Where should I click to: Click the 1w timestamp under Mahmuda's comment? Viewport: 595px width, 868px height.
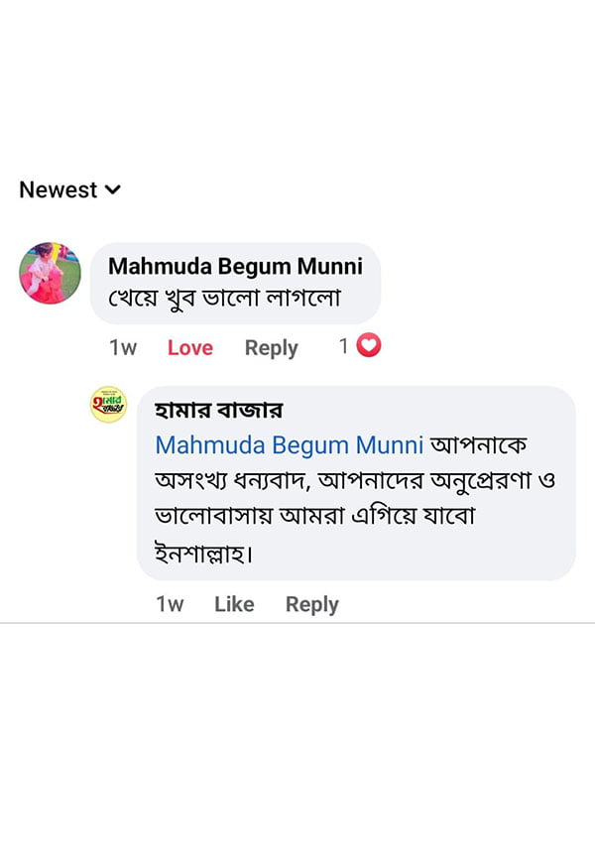[x=123, y=348]
